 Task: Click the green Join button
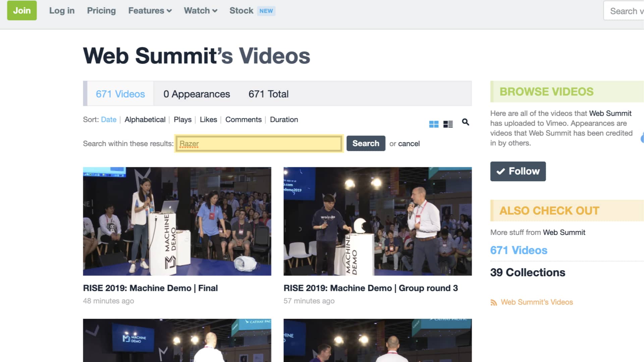tap(22, 10)
